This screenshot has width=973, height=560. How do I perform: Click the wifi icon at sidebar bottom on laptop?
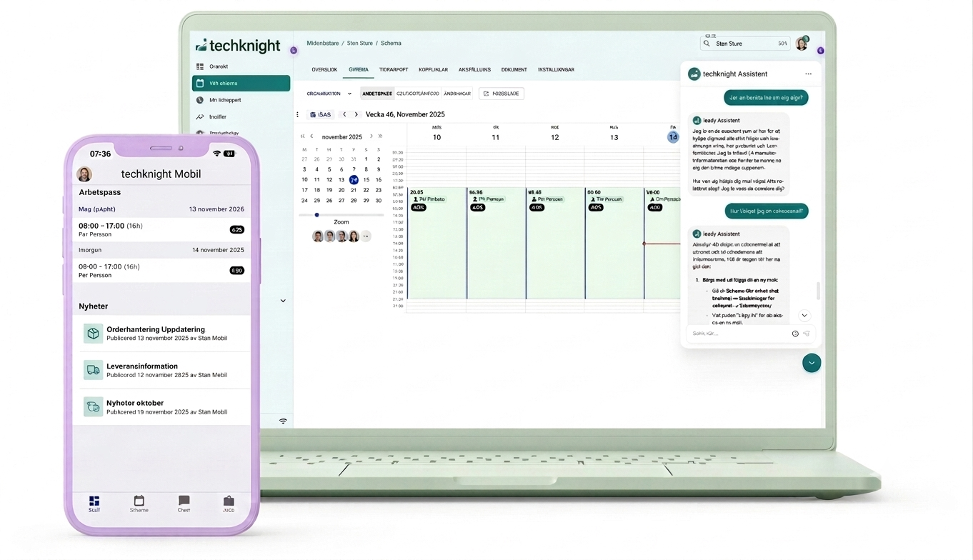pyautogui.click(x=283, y=421)
